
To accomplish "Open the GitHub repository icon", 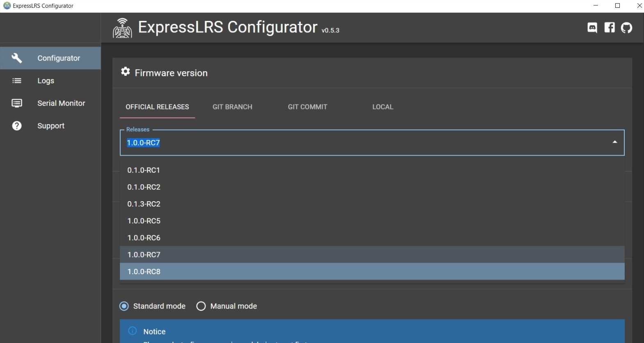I will 626,28.
